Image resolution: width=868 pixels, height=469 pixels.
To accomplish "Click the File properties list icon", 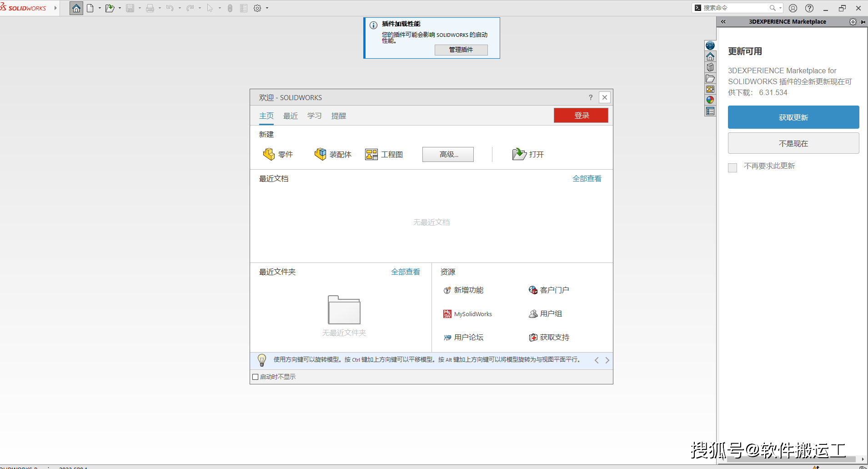I will [244, 8].
